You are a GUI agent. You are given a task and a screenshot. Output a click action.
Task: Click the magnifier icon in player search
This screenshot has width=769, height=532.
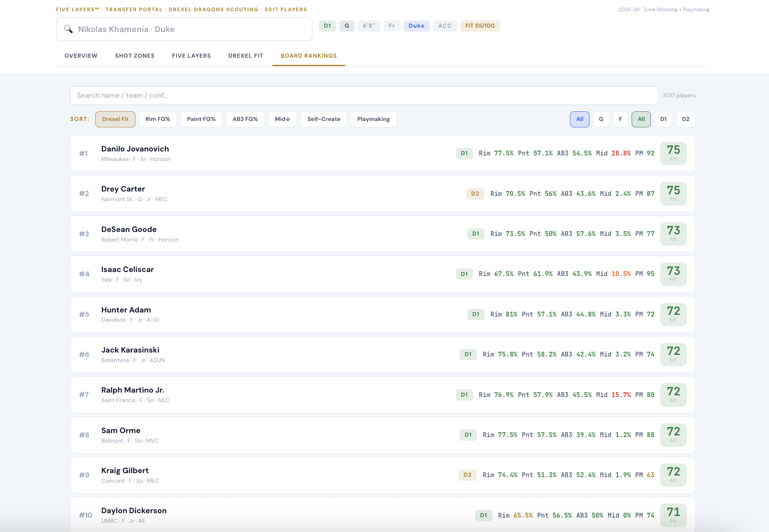pos(68,29)
